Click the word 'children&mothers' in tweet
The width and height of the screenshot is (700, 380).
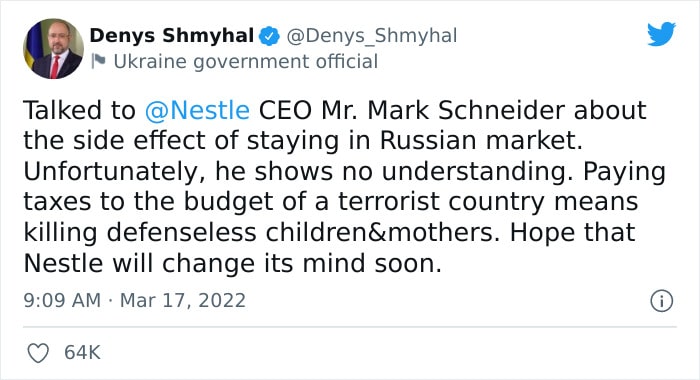pyautogui.click(x=383, y=232)
